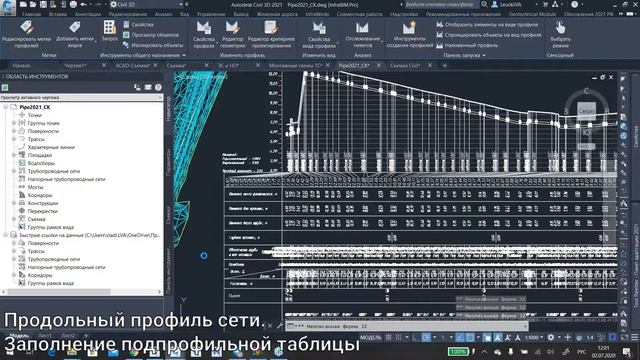Expand first Трубопроводные сети tree node

(13, 171)
